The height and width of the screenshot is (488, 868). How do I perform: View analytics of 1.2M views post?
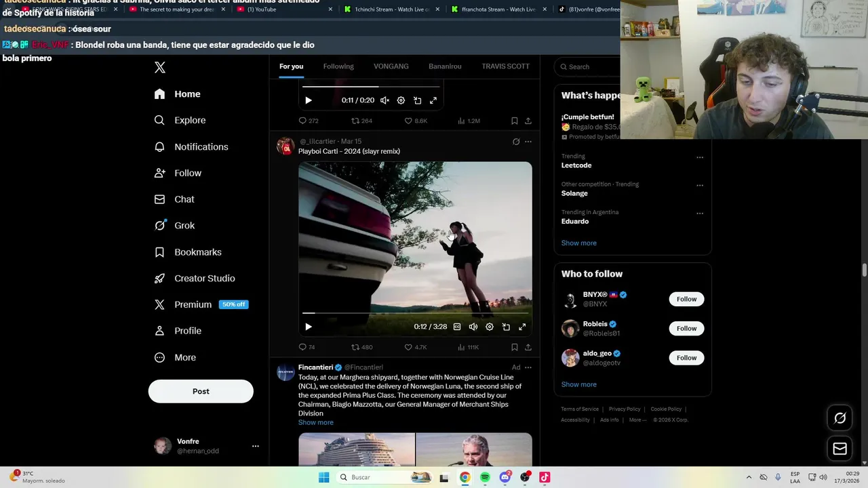[x=469, y=121]
